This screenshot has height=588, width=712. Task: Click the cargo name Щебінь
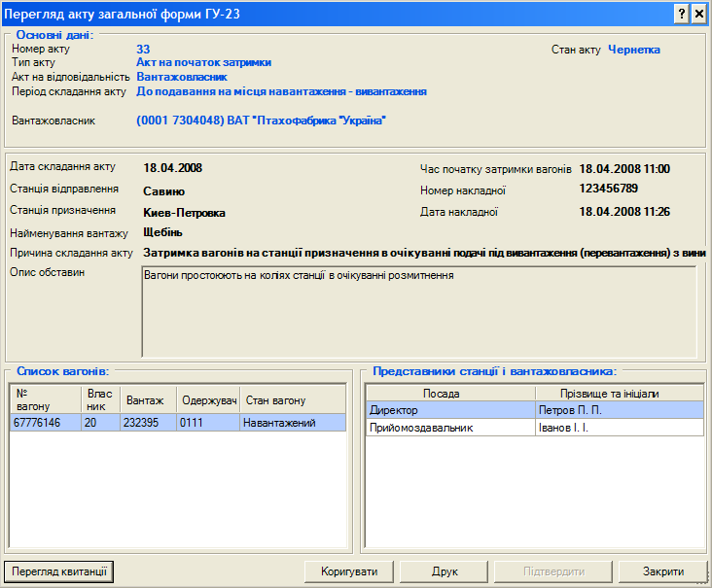[x=162, y=232]
